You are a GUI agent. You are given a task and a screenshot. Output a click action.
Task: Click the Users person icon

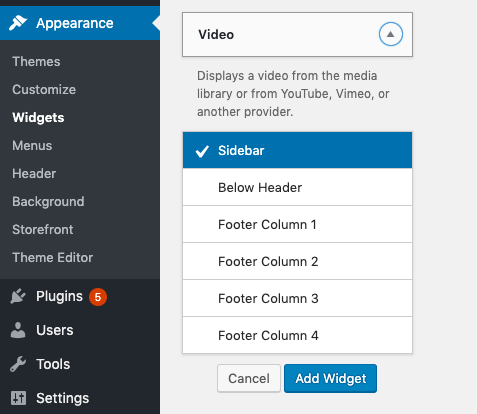pos(18,330)
